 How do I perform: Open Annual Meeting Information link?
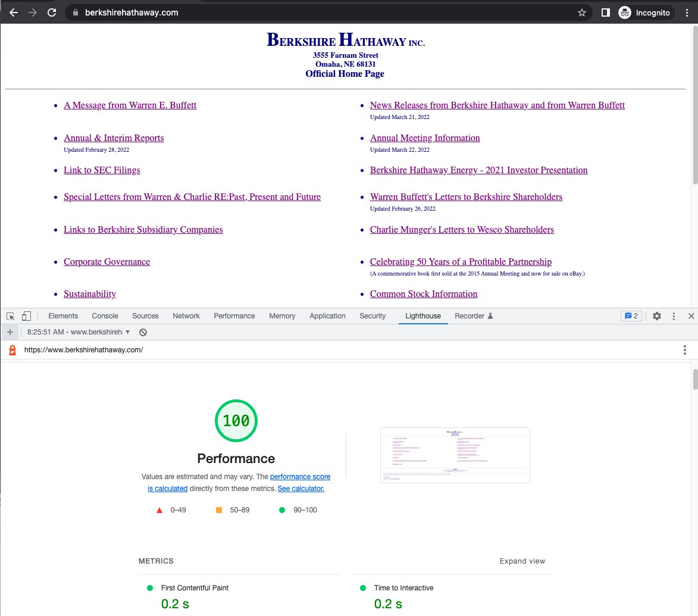[x=425, y=138]
